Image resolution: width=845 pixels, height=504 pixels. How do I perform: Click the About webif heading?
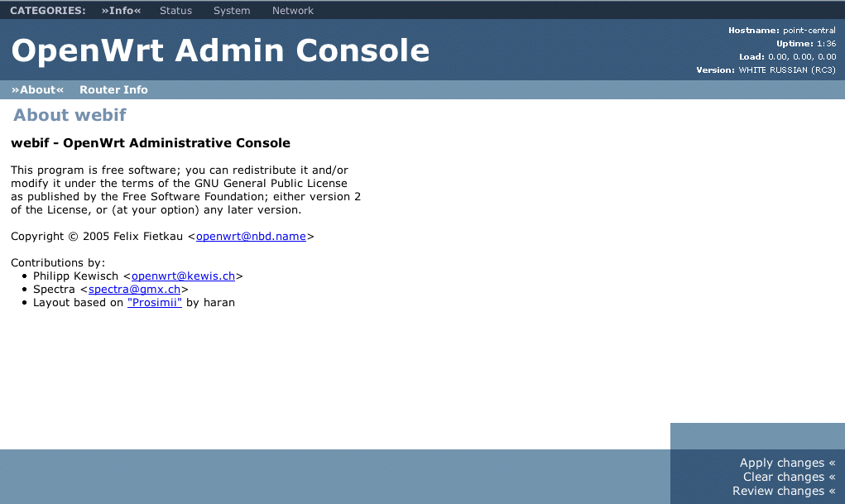pos(70,115)
